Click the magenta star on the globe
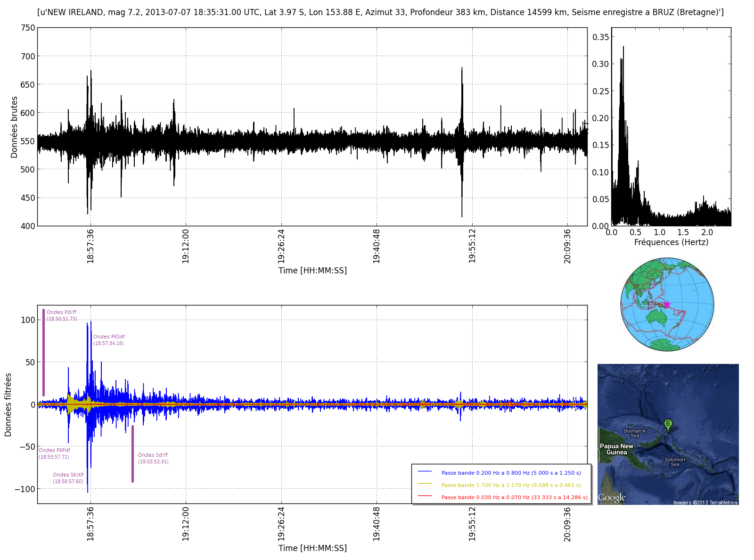 (x=667, y=305)
